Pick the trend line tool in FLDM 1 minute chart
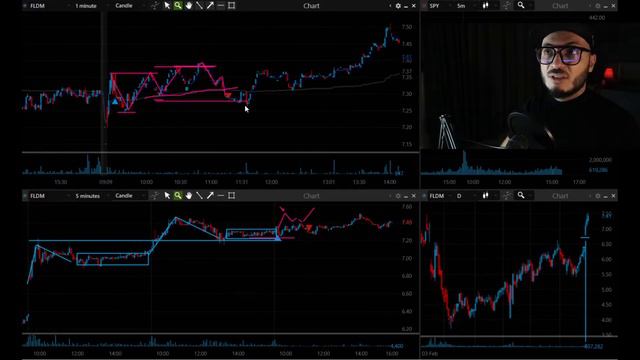 pos(199,6)
